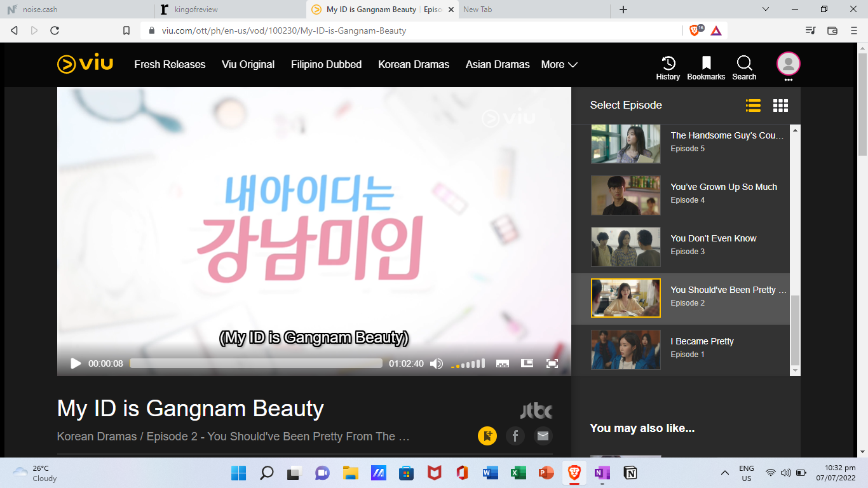Go to Fresh Releases
868x488 pixels.
pyautogui.click(x=170, y=64)
